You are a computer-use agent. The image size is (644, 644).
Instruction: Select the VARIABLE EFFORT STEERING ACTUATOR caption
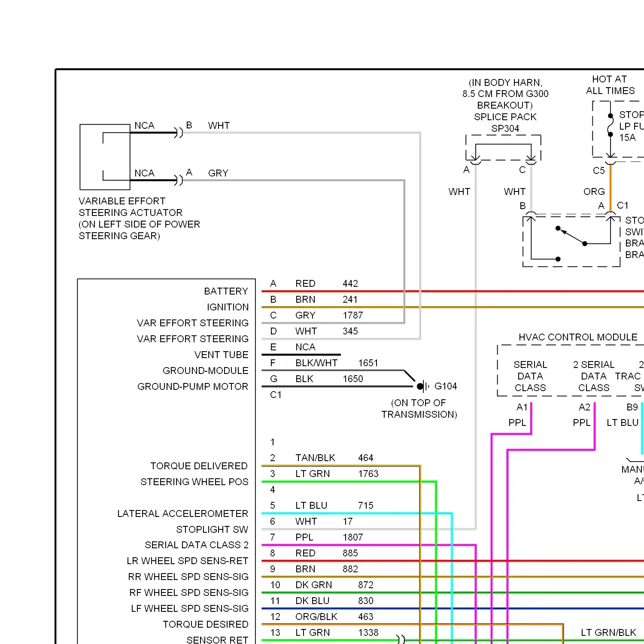139,218
